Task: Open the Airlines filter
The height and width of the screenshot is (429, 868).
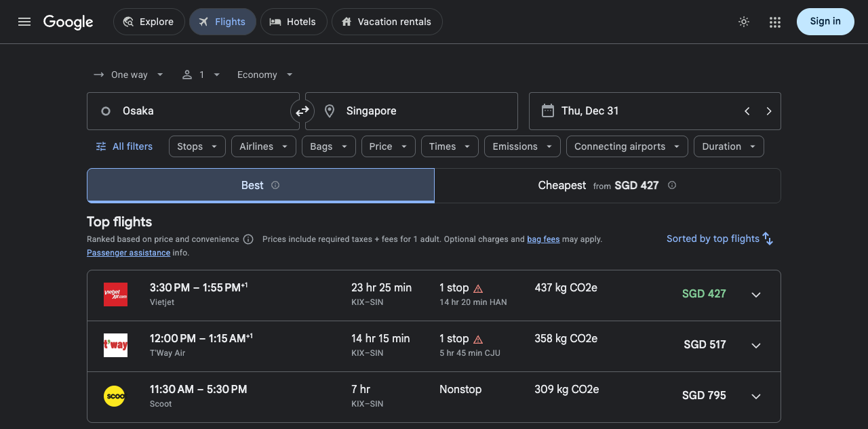Action: [264, 146]
